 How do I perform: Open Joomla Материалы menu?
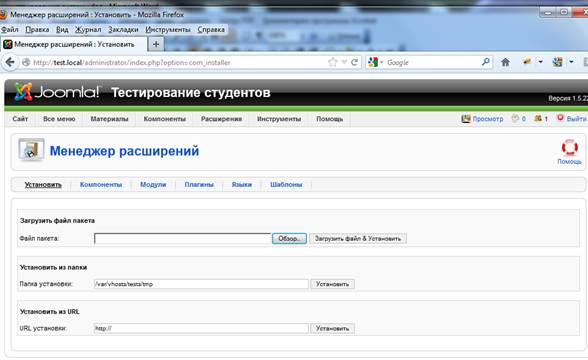(109, 119)
